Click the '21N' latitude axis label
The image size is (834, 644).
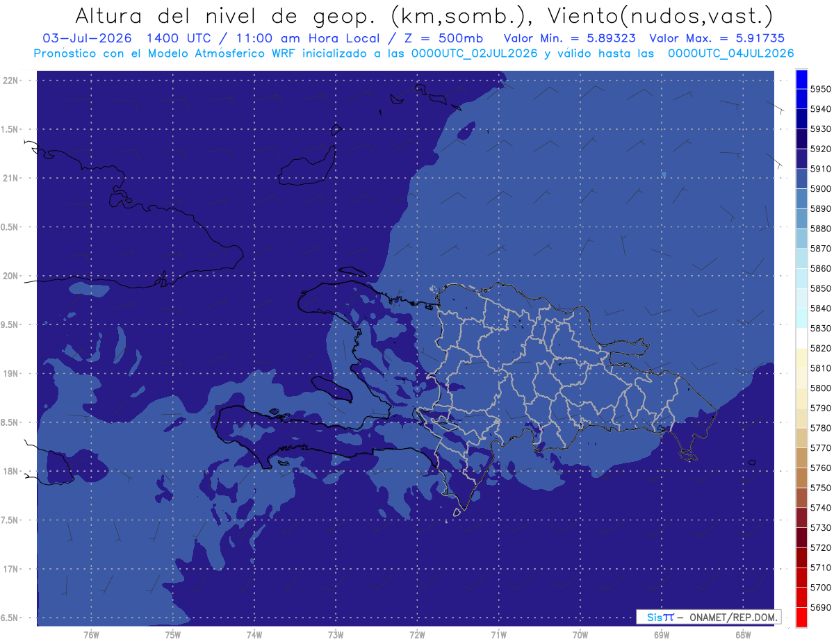[10, 179]
